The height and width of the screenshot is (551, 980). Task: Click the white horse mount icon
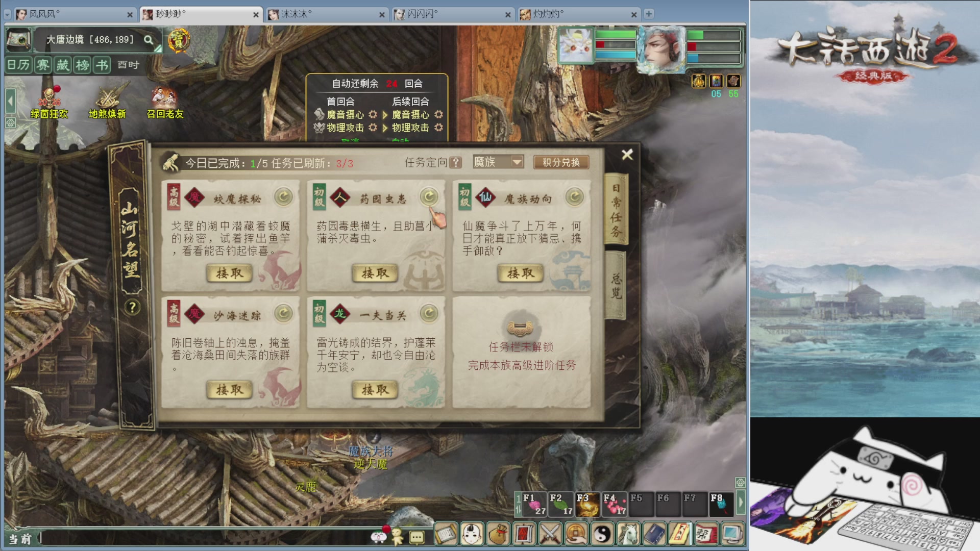[628, 534]
